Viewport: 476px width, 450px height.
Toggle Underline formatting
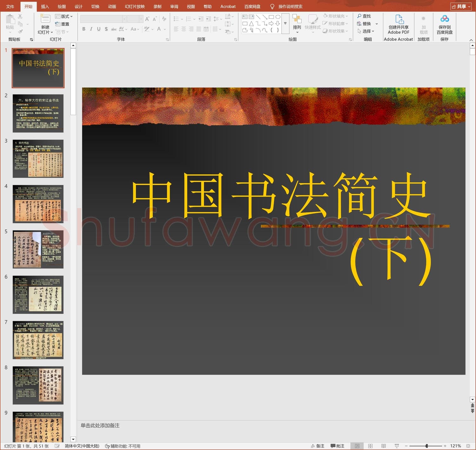click(99, 29)
